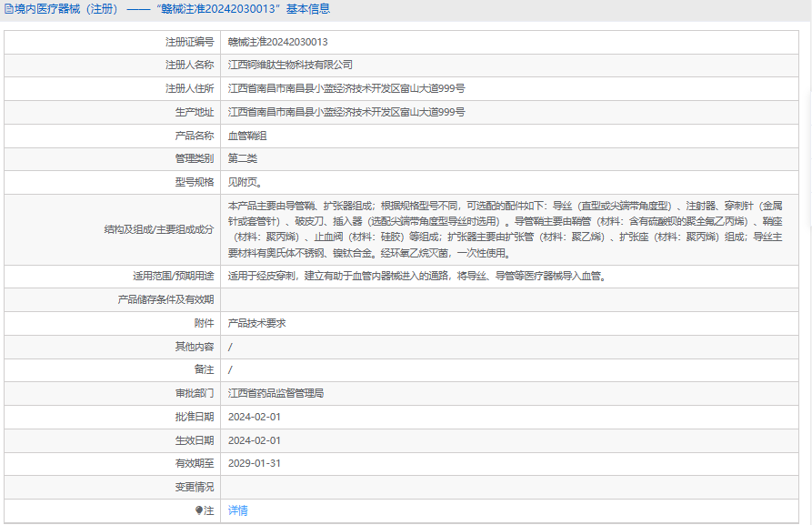Click the 注册人住所 address value
The height and width of the screenshot is (525, 812).
click(x=346, y=88)
